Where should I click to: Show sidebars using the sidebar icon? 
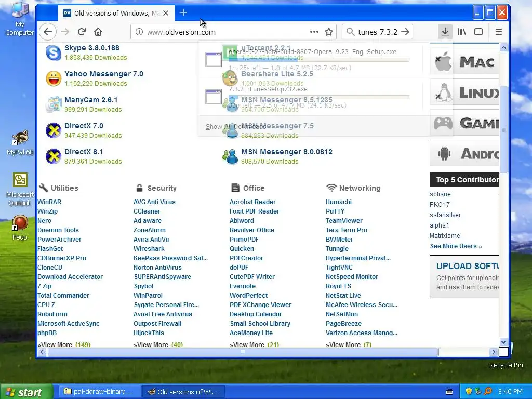(478, 32)
